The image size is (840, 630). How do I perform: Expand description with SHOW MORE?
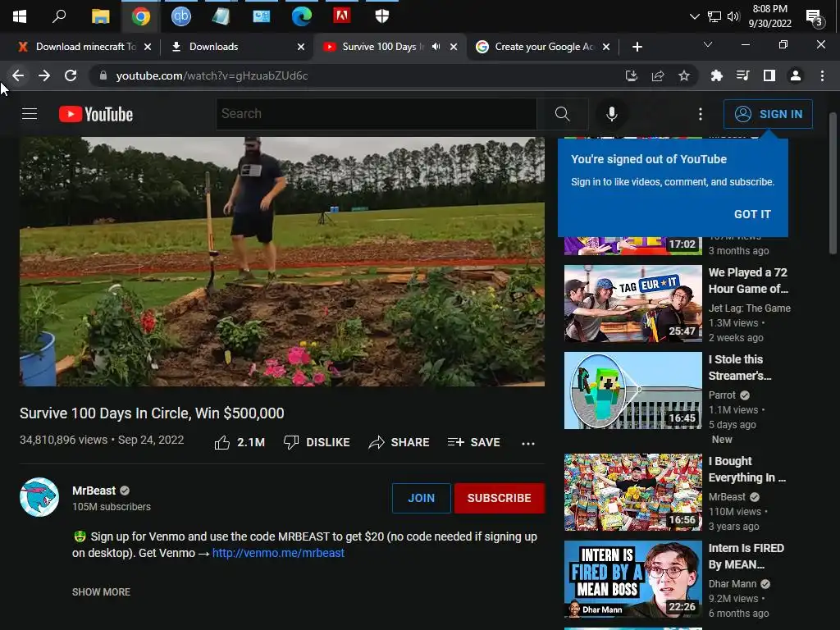point(101,592)
